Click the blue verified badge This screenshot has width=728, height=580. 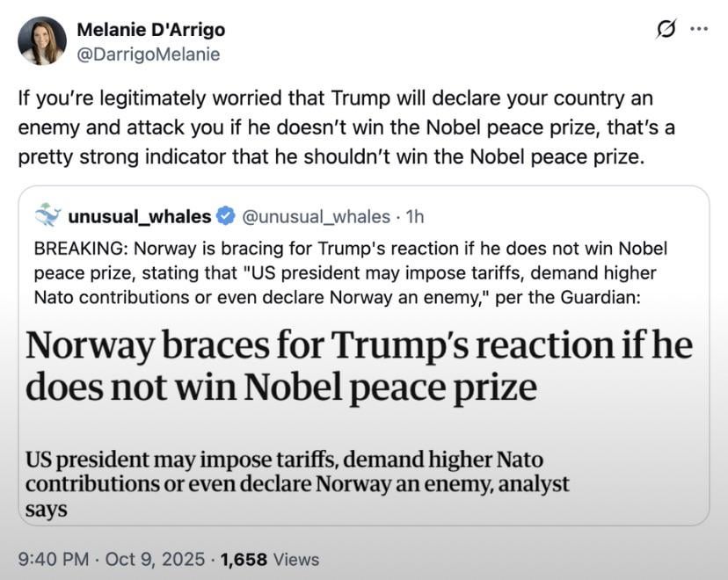point(225,216)
